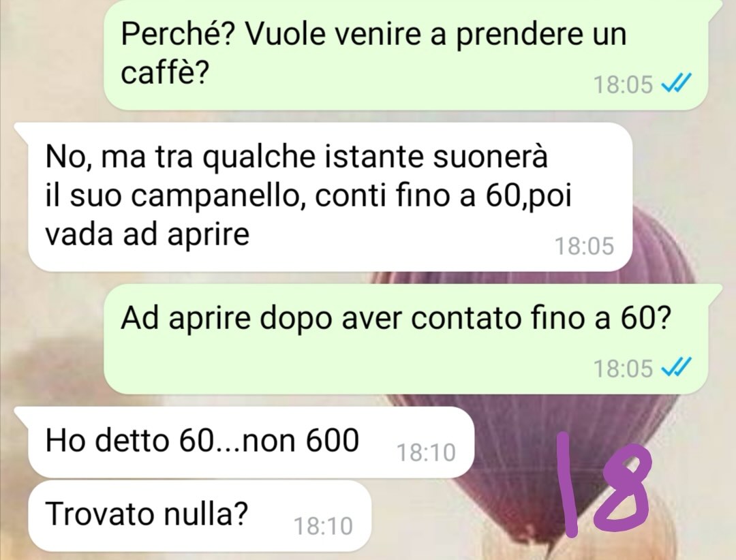The image size is (736, 560).
Task: Tap the 'Trovato nulla?' message bubble
Action: (200, 516)
